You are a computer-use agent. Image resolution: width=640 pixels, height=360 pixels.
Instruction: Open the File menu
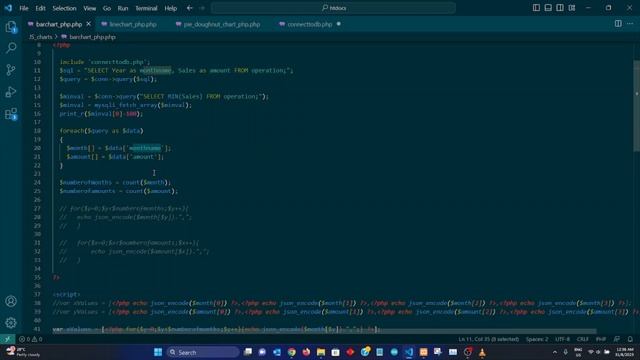tap(24, 8)
